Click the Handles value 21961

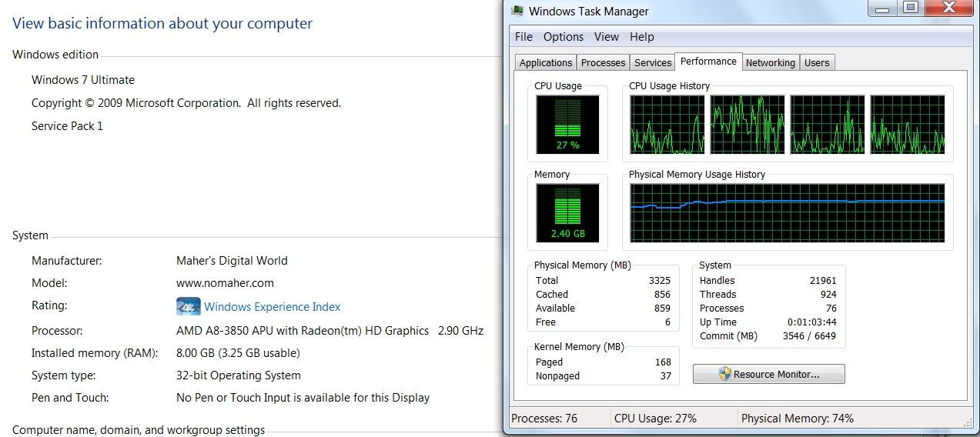click(823, 281)
